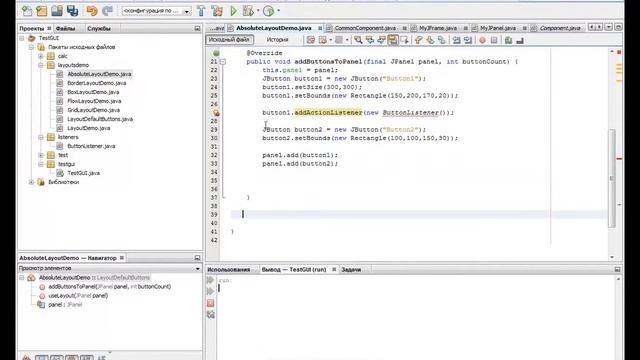Start macro recording red circle

tap(482, 40)
